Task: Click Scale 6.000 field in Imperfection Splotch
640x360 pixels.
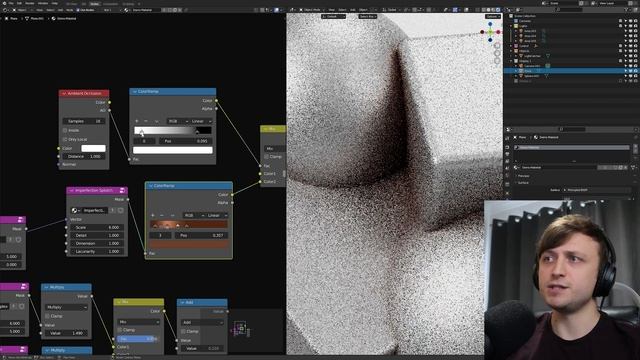Action: [97, 227]
